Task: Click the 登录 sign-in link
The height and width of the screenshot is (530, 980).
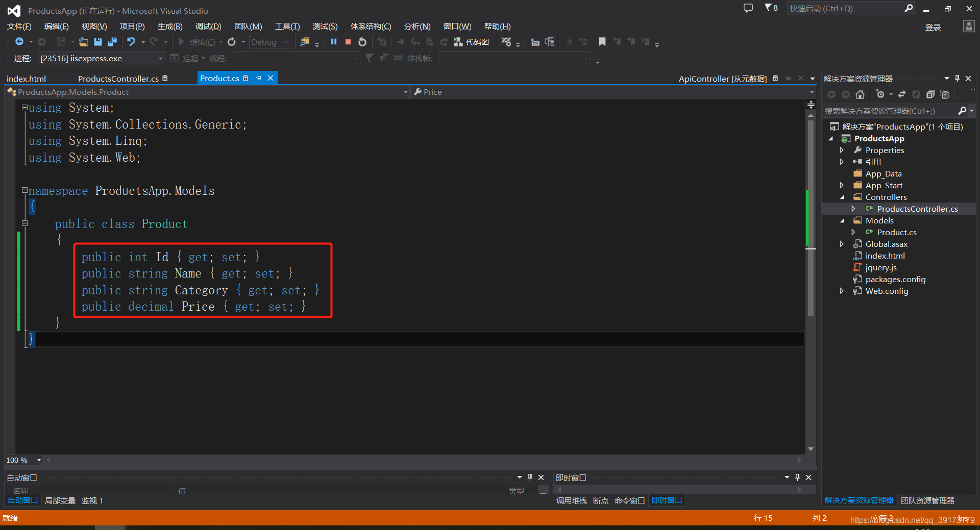Action: pos(933,27)
